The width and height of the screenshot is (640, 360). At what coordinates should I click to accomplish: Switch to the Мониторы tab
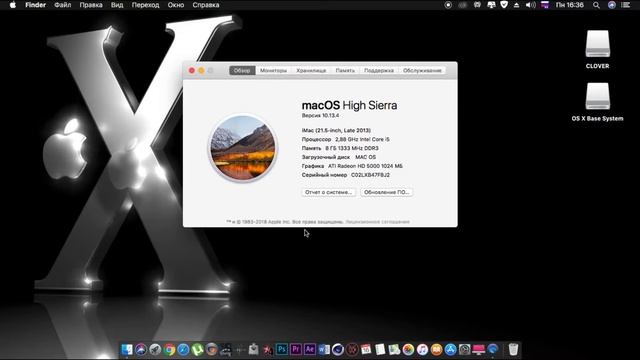click(x=273, y=71)
